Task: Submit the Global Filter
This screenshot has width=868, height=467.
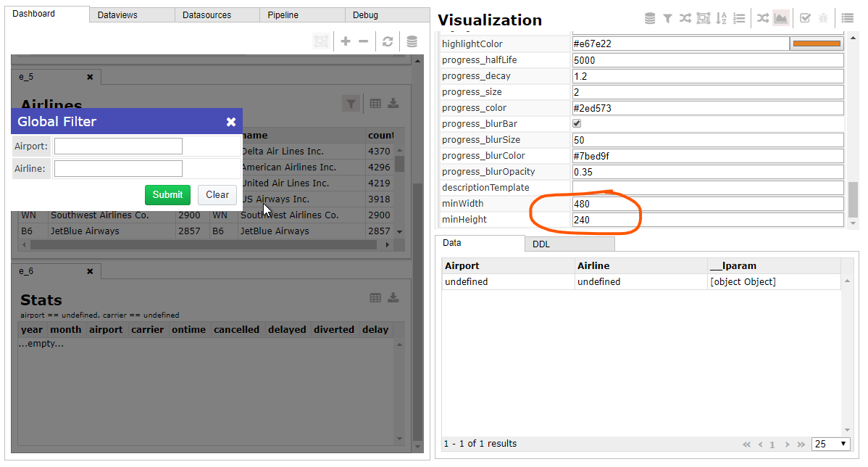Action: [167, 194]
